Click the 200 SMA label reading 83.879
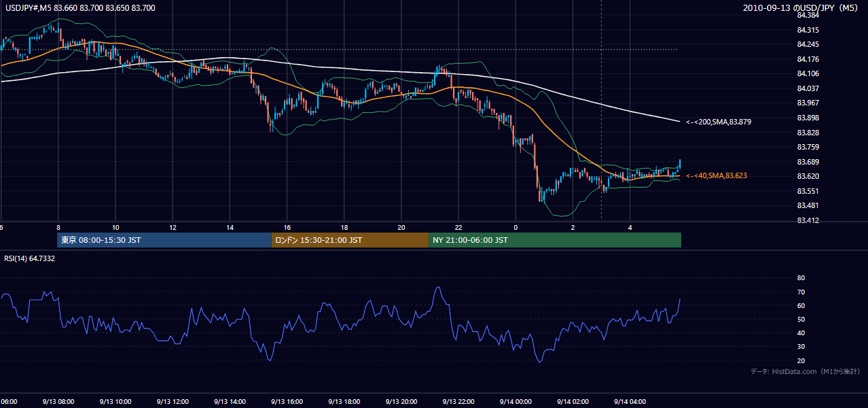 pyautogui.click(x=717, y=122)
